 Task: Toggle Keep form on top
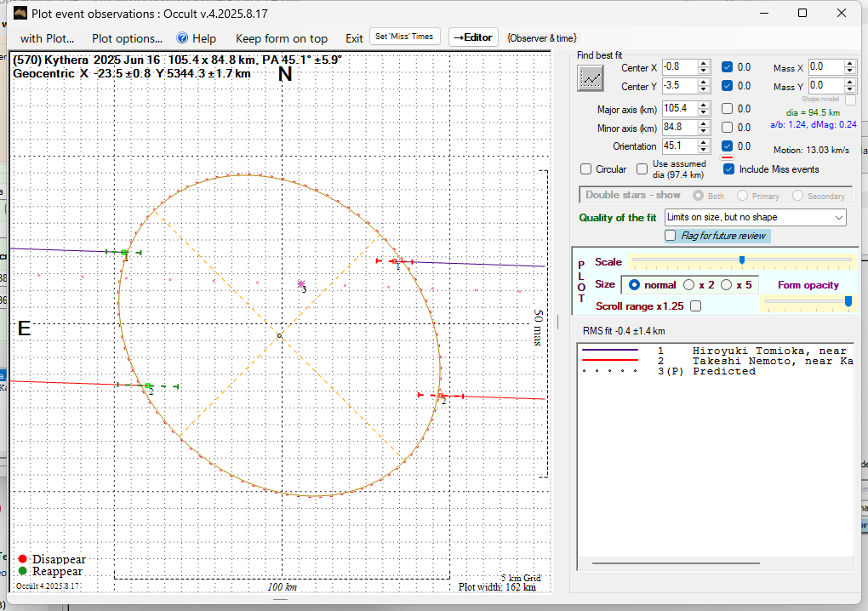pyautogui.click(x=281, y=38)
